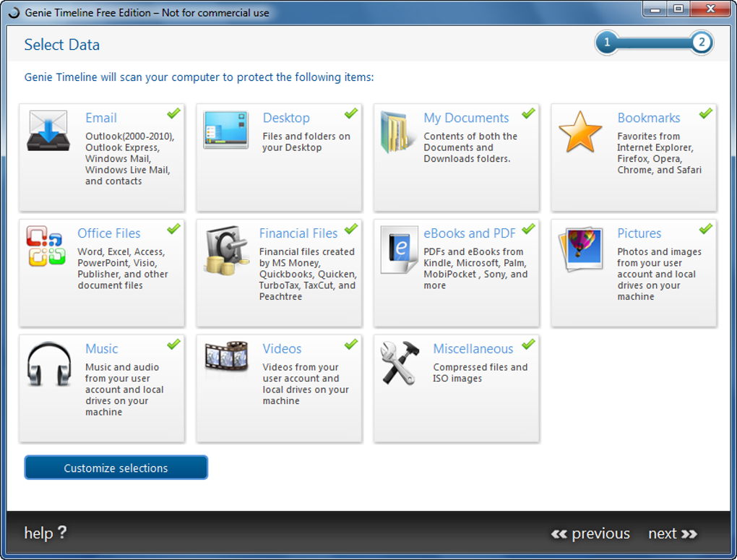Click the Music title heading
Viewport: 737px width, 560px height.
click(x=102, y=348)
